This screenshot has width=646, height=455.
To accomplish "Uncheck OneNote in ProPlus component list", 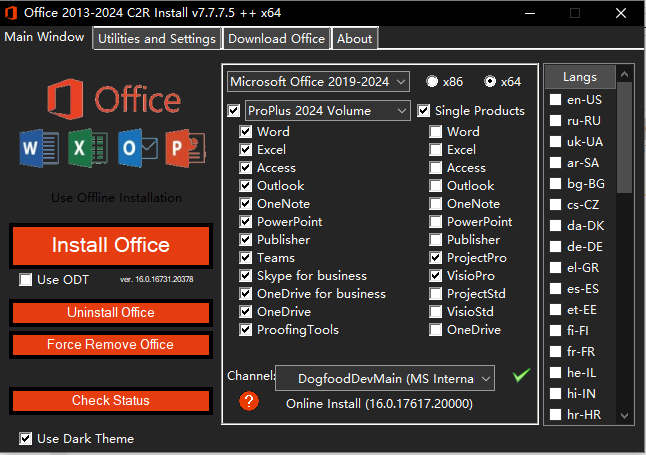I will pos(246,204).
